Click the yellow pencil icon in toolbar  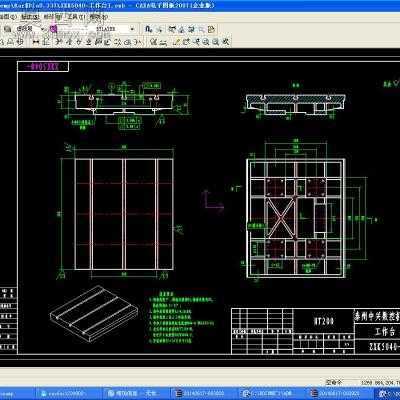click(x=177, y=42)
